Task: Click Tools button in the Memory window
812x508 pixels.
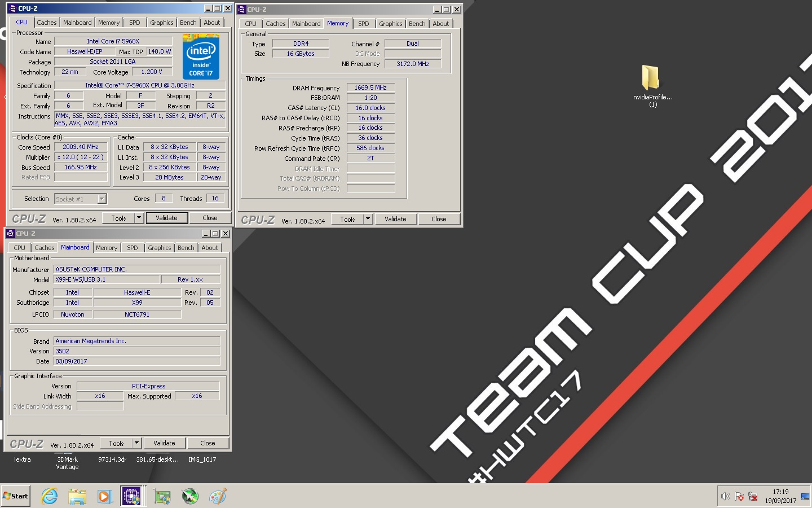Action: coord(347,219)
